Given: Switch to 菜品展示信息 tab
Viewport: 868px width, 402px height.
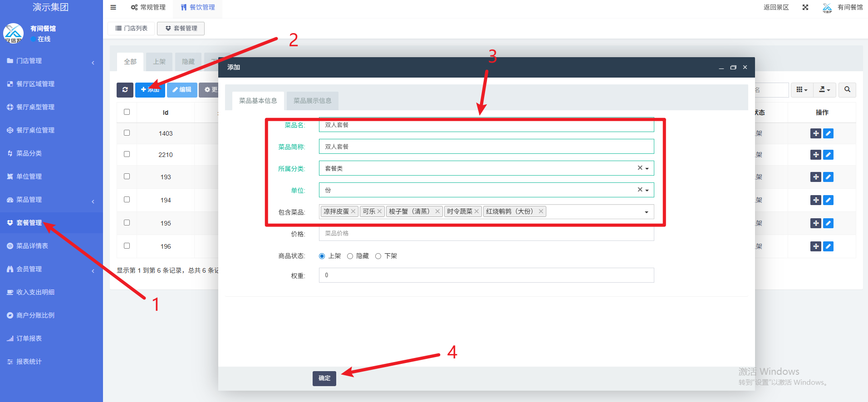Looking at the screenshot, I should click(312, 101).
